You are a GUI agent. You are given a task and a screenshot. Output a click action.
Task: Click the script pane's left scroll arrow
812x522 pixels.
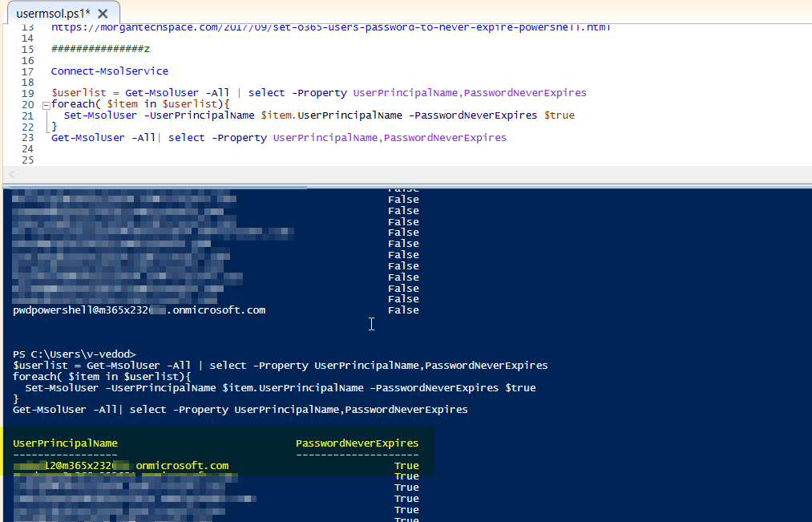pyautogui.click(x=11, y=175)
